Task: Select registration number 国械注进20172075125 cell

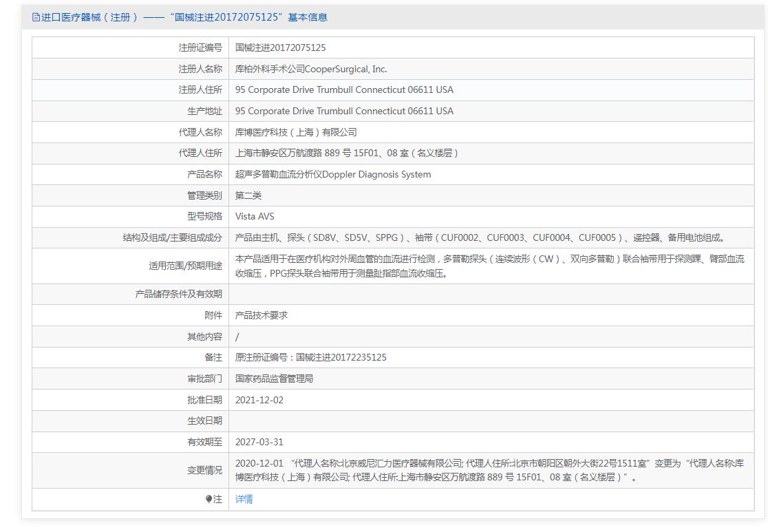Action: tap(280, 47)
